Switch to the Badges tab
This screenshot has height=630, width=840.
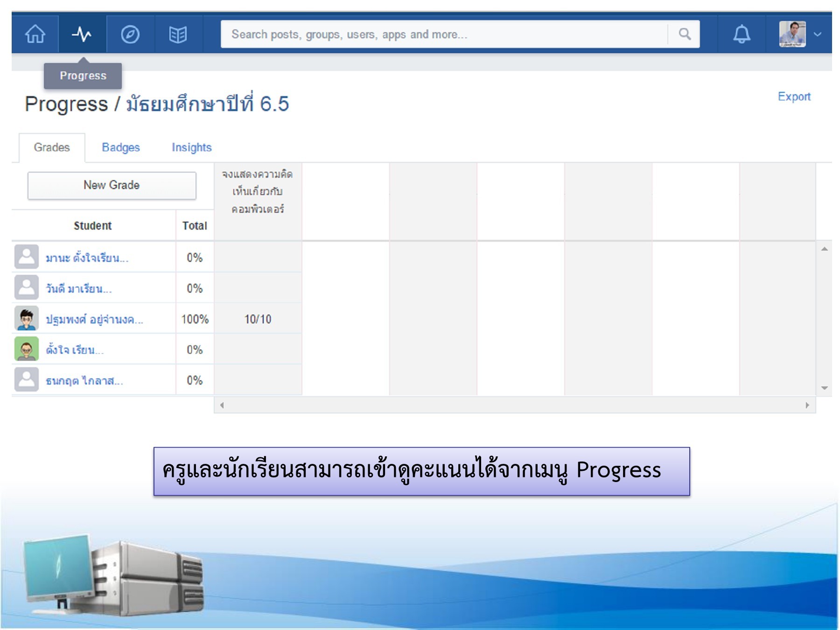[121, 147]
